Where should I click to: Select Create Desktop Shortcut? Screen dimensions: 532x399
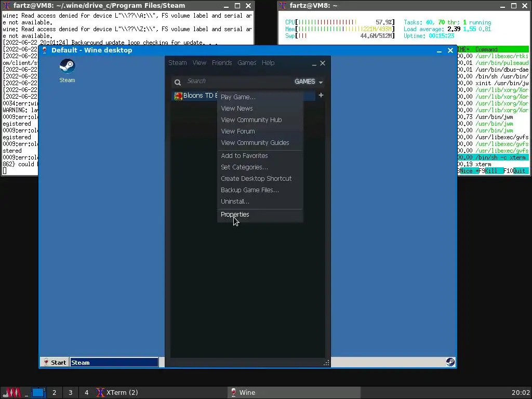click(x=260, y=179)
